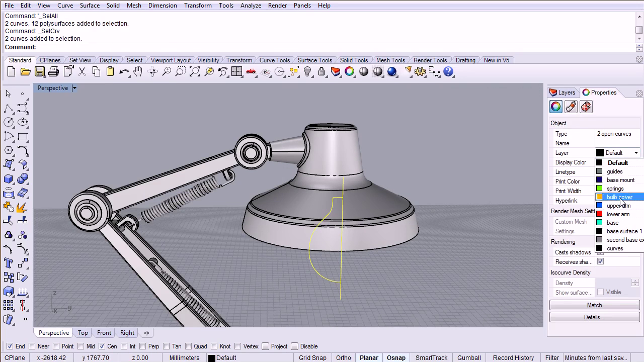This screenshot has width=644, height=362.
Task: Expand more tools chevron in the left sidebar
Action: tap(25, 319)
